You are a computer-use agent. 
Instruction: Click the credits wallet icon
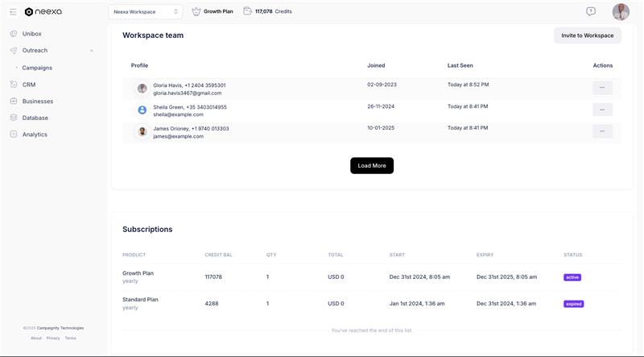click(247, 11)
